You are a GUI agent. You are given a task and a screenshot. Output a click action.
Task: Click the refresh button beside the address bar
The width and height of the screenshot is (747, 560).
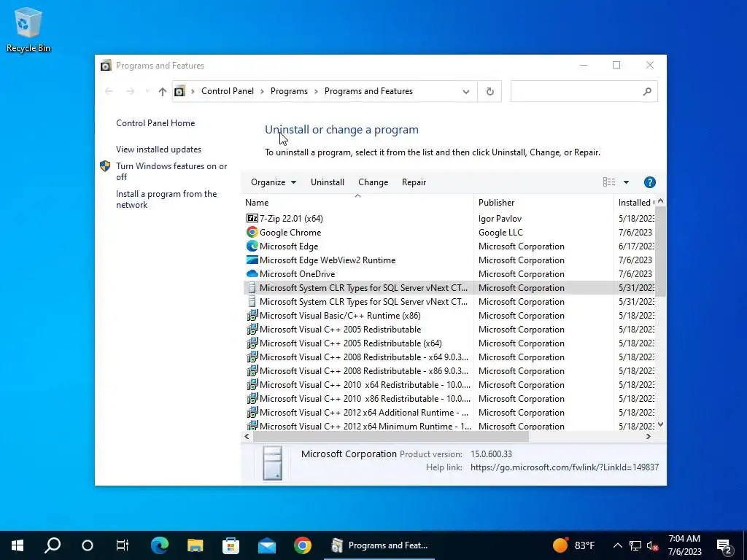tap(489, 91)
